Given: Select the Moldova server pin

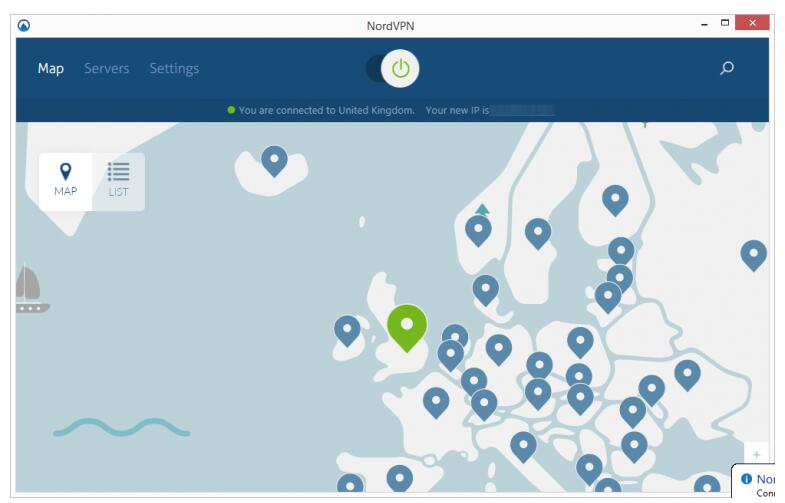Looking at the screenshot, I should [x=652, y=390].
